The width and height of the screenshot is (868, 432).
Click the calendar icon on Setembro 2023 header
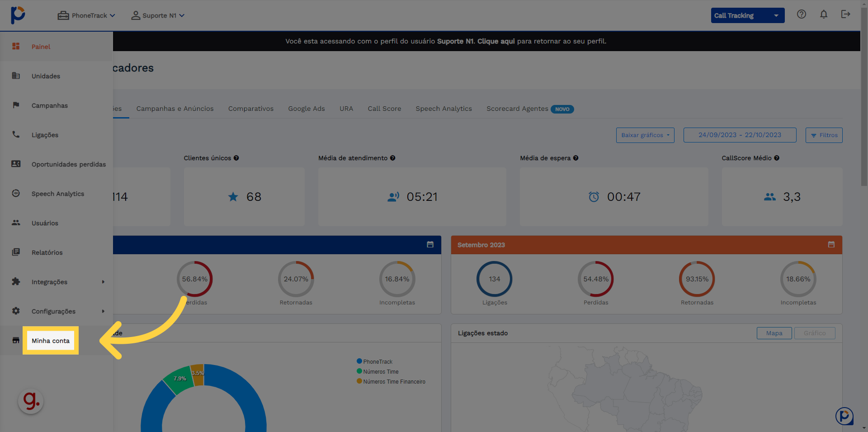coord(831,244)
